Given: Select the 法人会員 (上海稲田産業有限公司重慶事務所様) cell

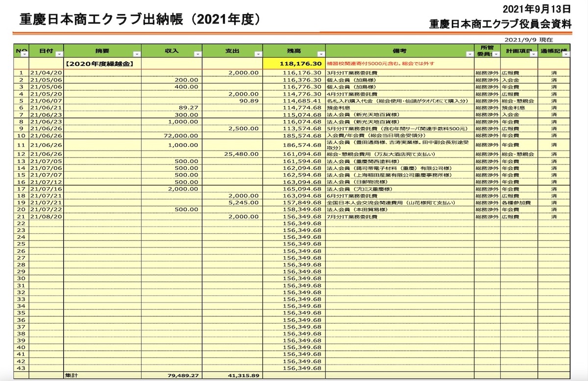Looking at the screenshot, I should pos(399,175).
